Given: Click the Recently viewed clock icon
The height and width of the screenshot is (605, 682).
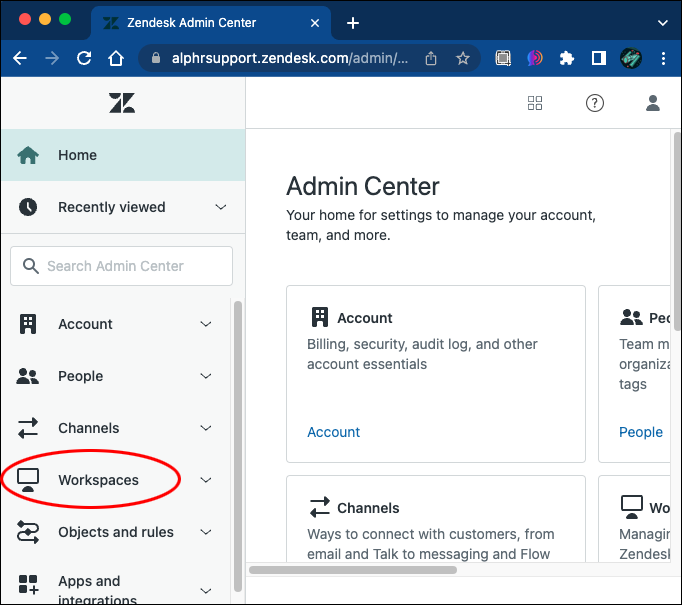Looking at the screenshot, I should tap(28, 207).
